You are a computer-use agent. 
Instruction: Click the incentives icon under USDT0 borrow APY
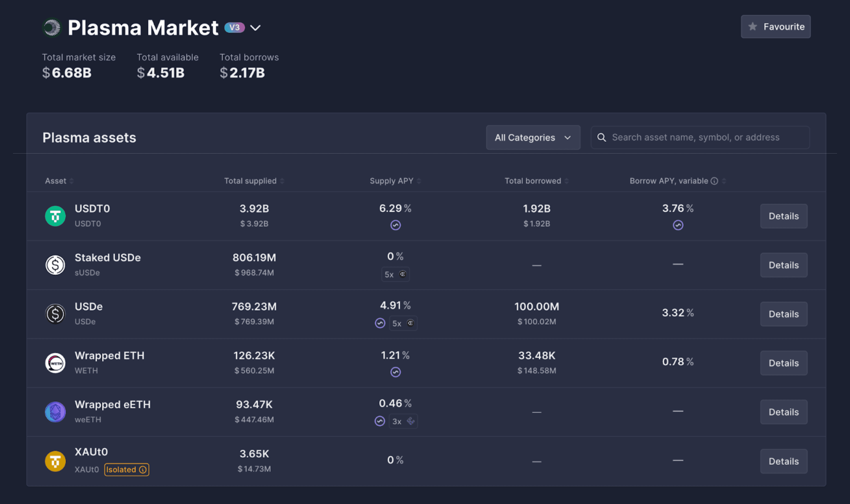678,225
